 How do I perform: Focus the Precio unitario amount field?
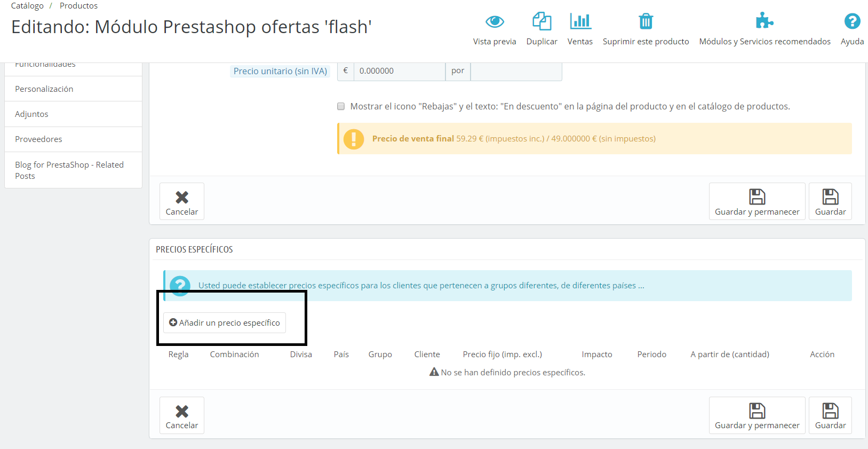[400, 71]
